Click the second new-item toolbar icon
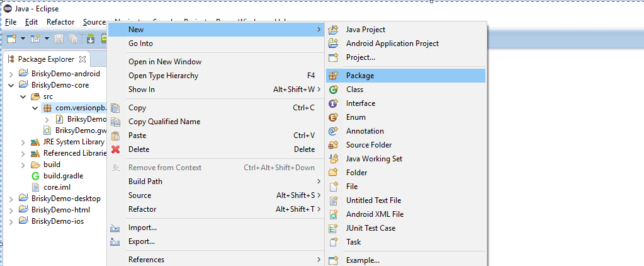 tap(36, 38)
